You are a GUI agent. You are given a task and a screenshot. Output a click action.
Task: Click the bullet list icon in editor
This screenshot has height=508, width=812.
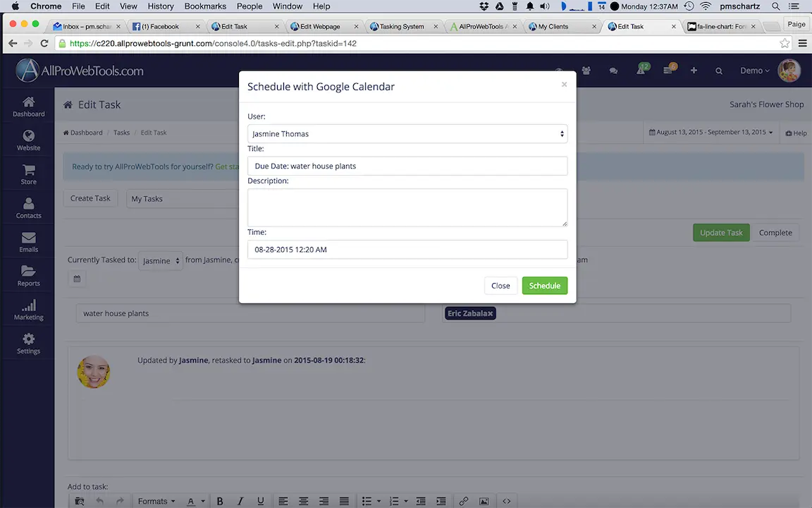click(x=367, y=501)
